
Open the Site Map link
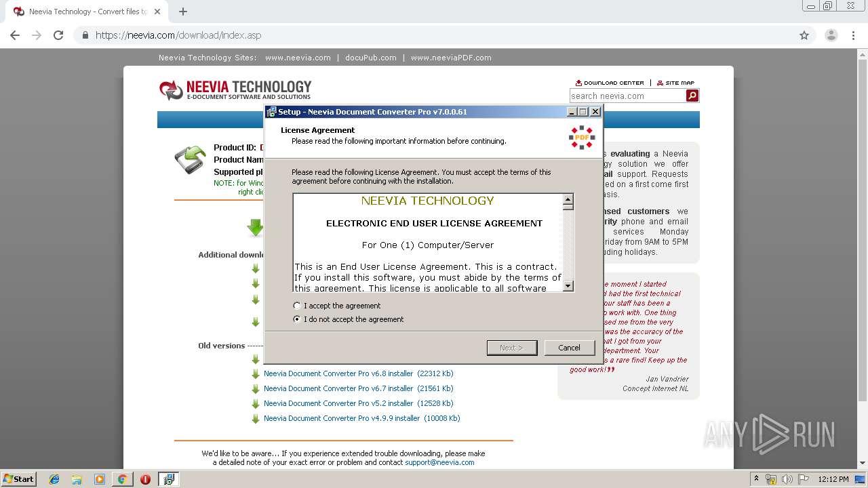pos(675,83)
